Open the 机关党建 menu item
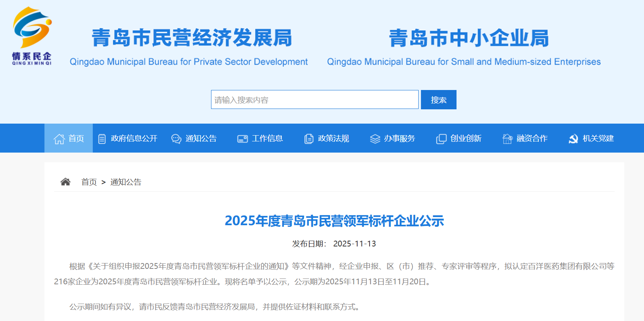This screenshot has height=321, width=644. click(x=598, y=138)
